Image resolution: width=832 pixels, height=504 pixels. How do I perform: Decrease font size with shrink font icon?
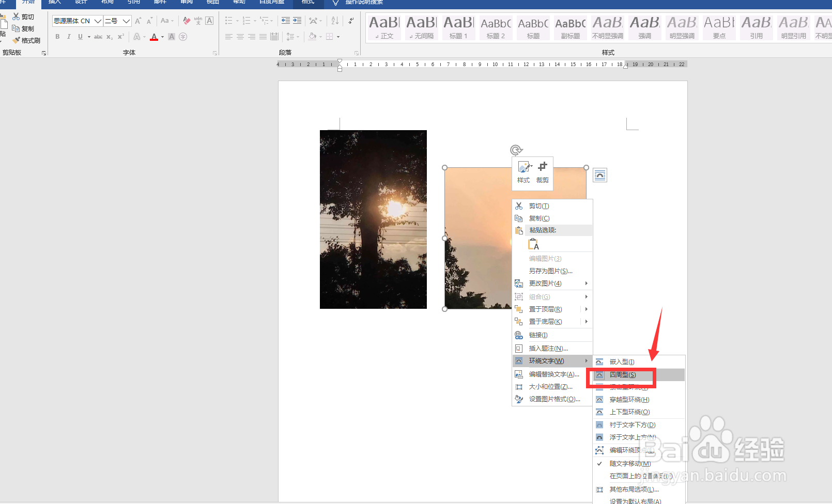(149, 21)
